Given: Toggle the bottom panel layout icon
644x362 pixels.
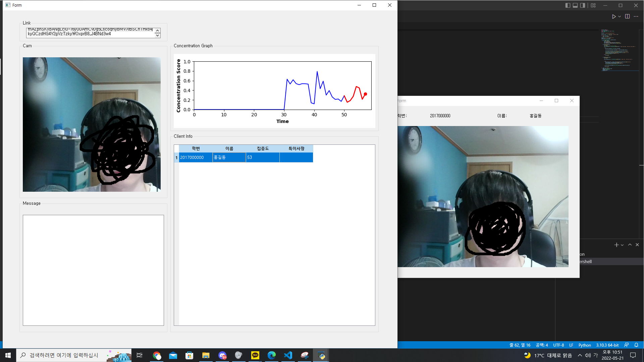Looking at the screenshot, I should point(575,5).
